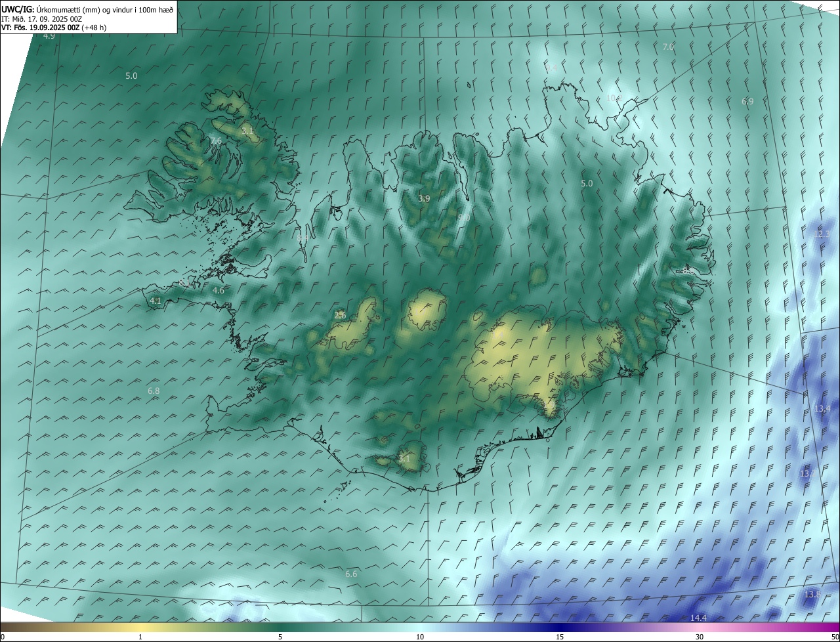
Task: Click the 9.4 value north of Iceland
Action: (x=551, y=68)
